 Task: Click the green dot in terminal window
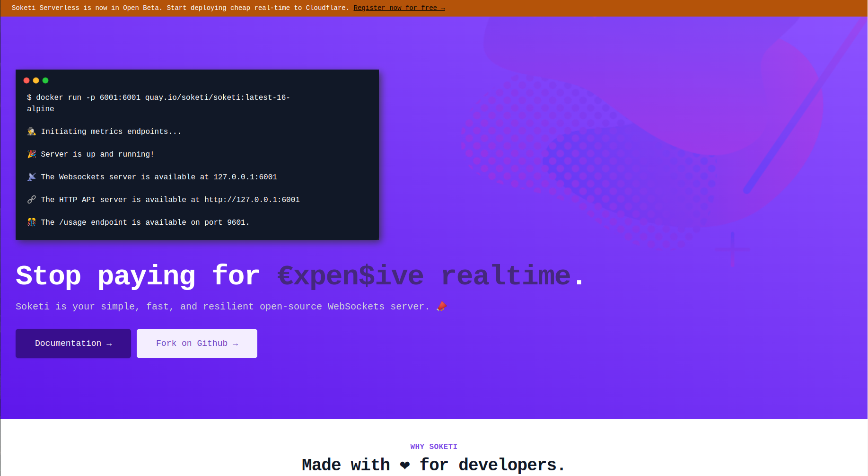pos(45,80)
